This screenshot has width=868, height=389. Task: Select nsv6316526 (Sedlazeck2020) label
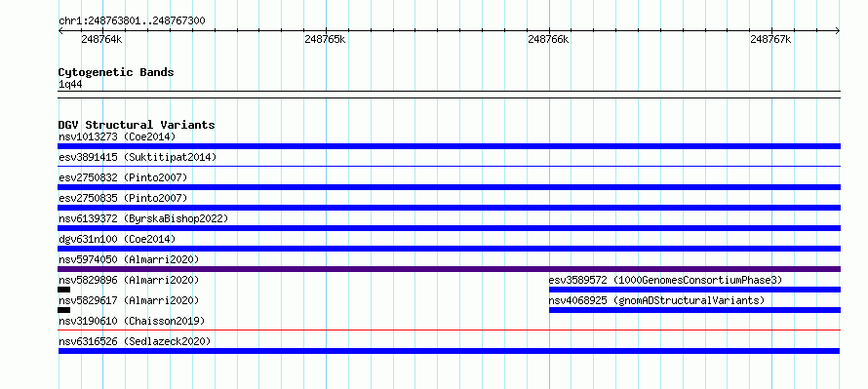[x=135, y=341]
